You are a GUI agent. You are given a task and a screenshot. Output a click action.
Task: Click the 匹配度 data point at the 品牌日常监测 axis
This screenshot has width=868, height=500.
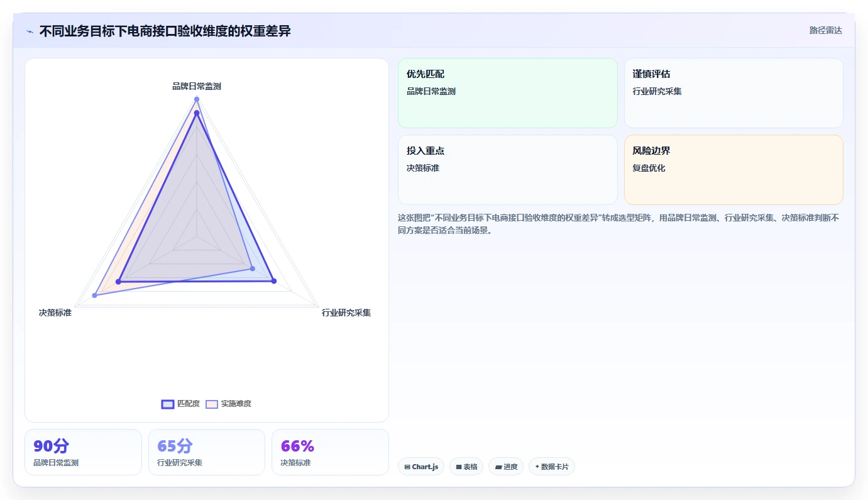coord(197,113)
